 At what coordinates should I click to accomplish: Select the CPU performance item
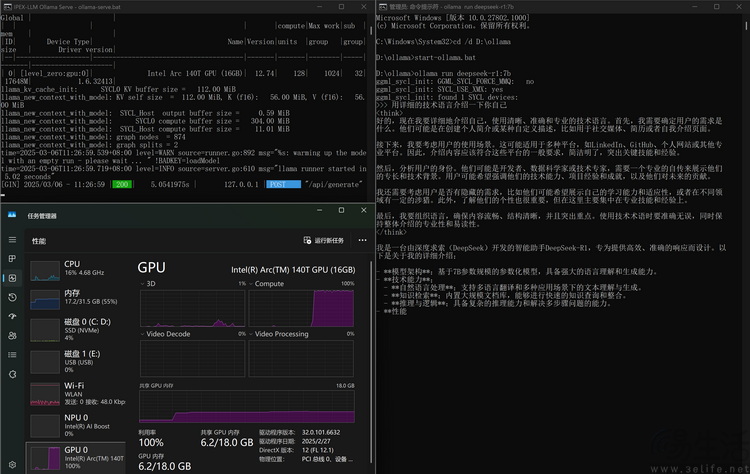pos(77,270)
